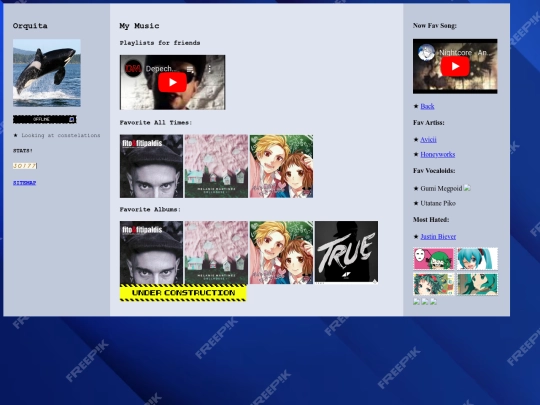The height and width of the screenshot is (405, 540).
Task: Click the 'Orquita' profile name
Action: pyautogui.click(x=30, y=26)
